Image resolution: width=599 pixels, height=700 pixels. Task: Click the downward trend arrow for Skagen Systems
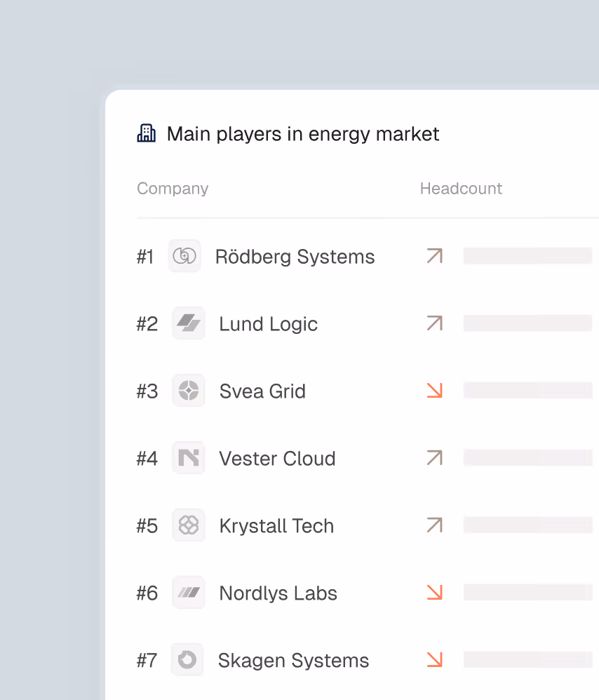tap(435, 659)
